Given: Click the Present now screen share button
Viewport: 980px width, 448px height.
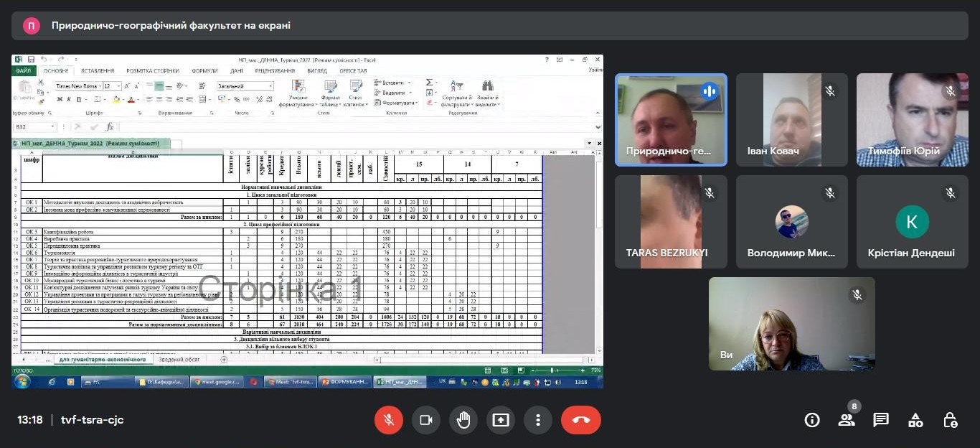Looking at the screenshot, I should [501, 420].
